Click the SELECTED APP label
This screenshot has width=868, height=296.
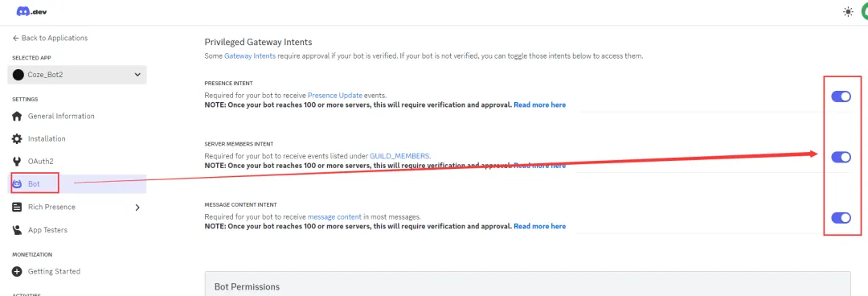point(31,58)
